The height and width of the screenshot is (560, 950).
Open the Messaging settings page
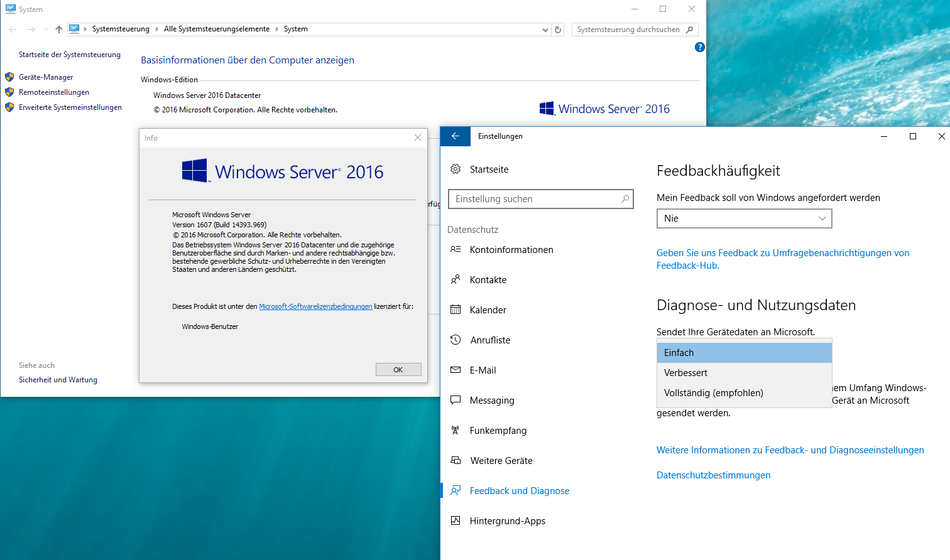492,401
